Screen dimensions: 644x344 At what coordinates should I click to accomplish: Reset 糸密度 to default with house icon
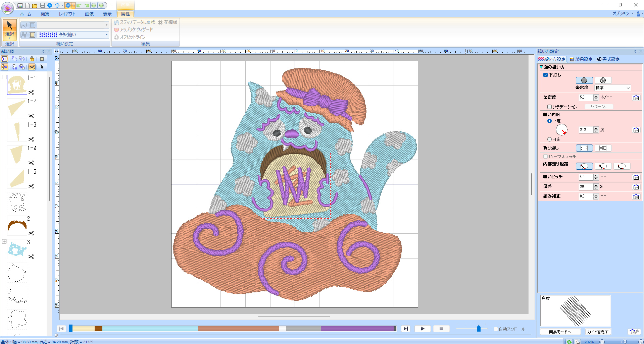(636, 98)
